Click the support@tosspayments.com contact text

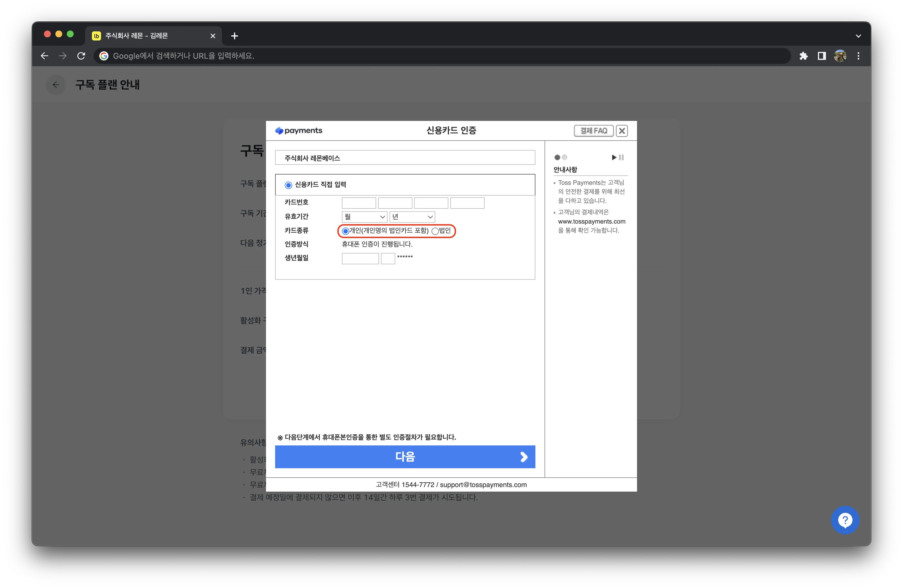[x=483, y=485]
